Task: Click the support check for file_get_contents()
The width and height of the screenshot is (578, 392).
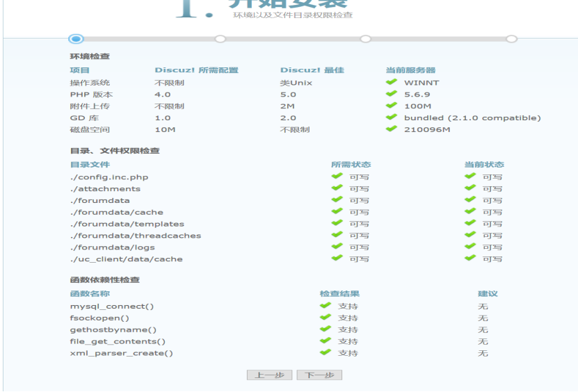Action: [326, 341]
